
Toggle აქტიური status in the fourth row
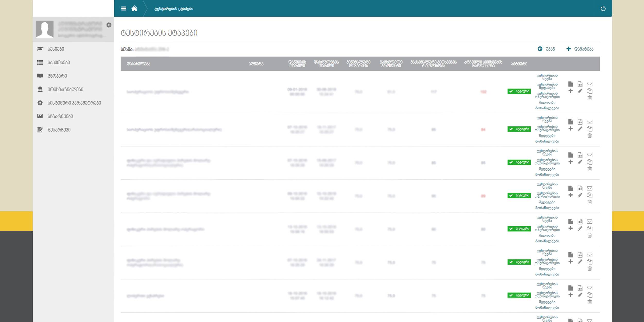pyautogui.click(x=519, y=195)
